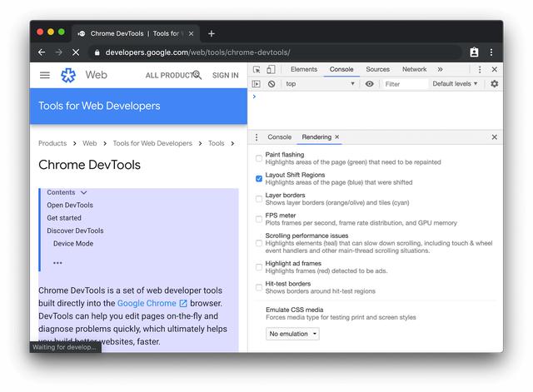Click the eye live expression icon
This screenshot has height=392, width=533.
pyautogui.click(x=369, y=83)
